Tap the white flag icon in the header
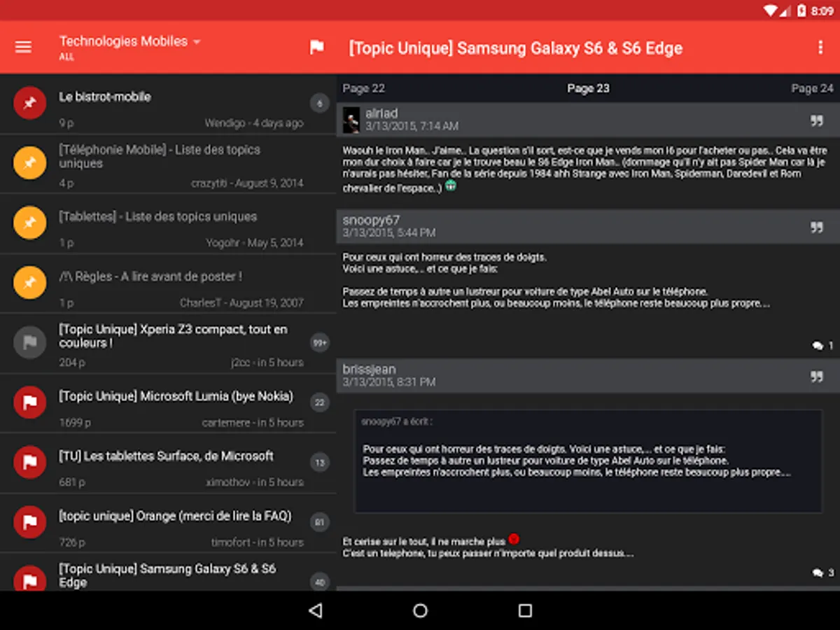 pyautogui.click(x=316, y=47)
